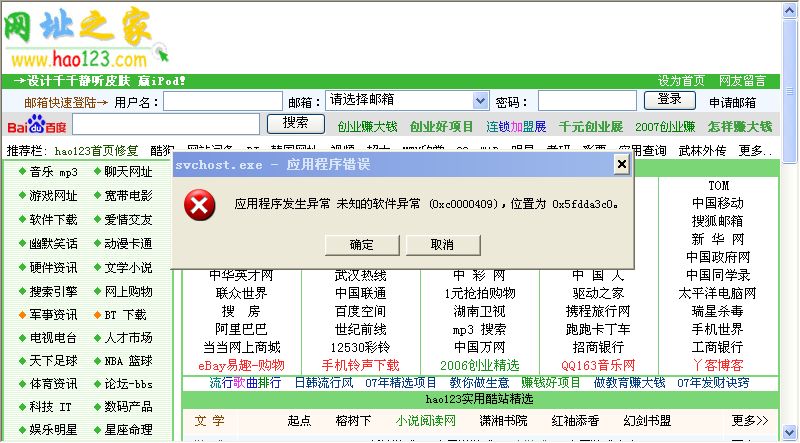Click the 登录 login button
Screen dimensions: 800x443
tap(669, 100)
